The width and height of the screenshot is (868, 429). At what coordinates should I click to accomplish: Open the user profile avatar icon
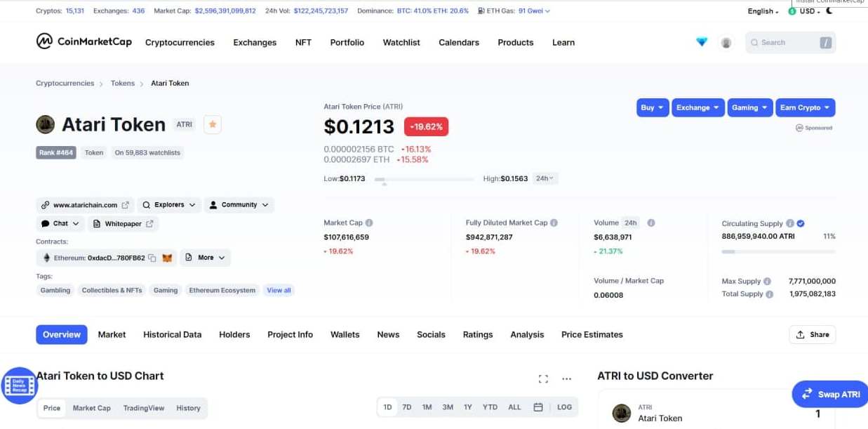[726, 43]
